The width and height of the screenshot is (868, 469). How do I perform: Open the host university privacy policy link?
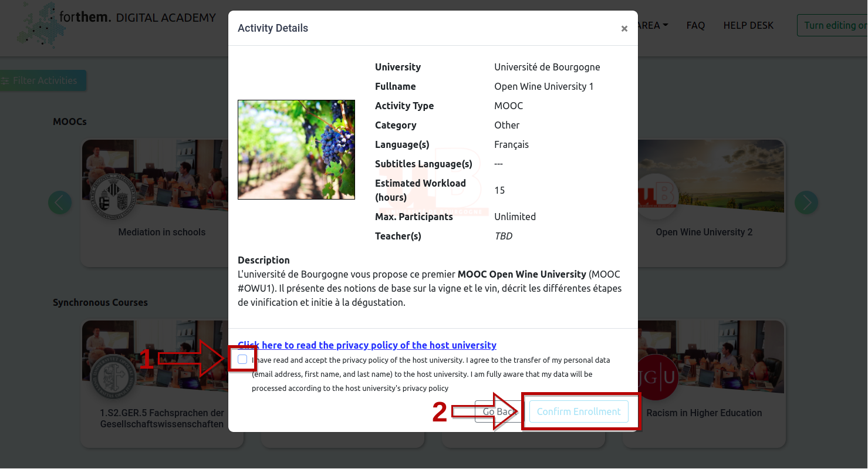coord(367,345)
